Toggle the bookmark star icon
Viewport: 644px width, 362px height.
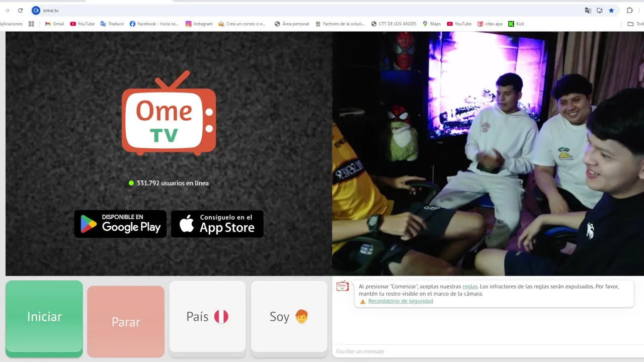[611, 10]
